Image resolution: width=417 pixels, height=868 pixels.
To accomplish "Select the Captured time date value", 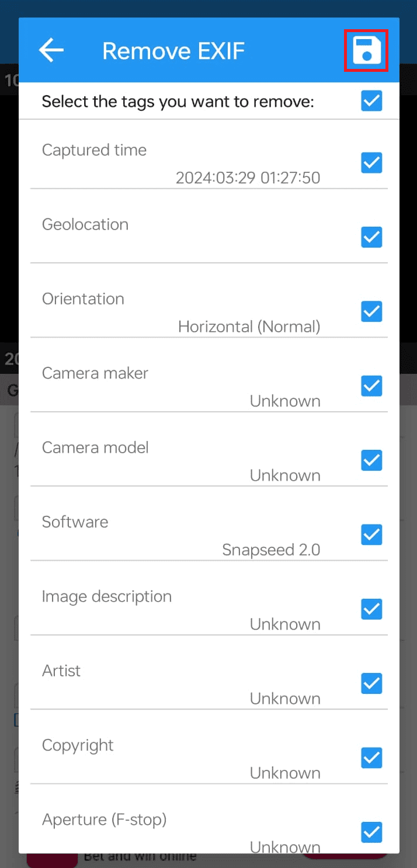I will [248, 178].
